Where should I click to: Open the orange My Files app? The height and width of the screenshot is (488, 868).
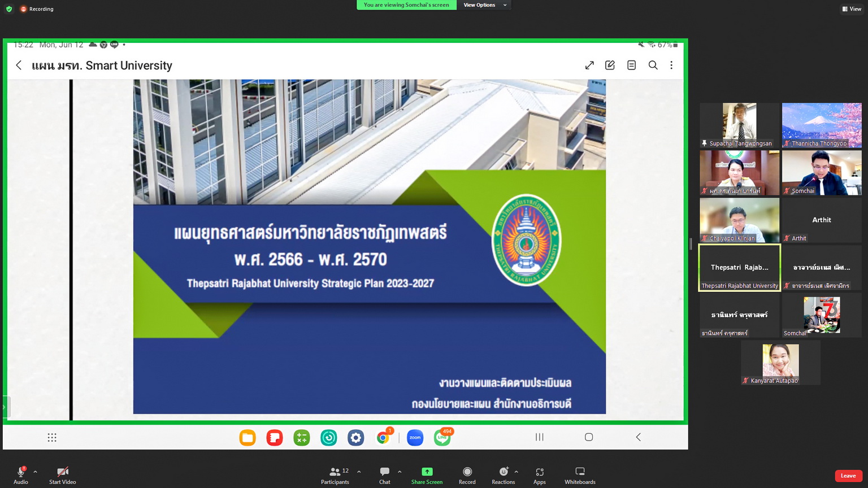[x=248, y=438]
